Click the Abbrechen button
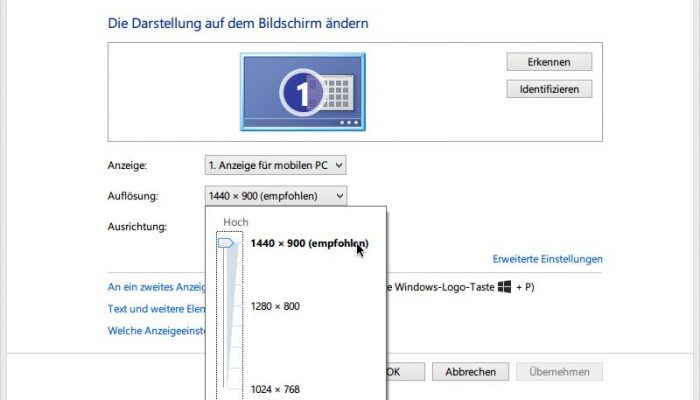This screenshot has height=400, width=700. point(471,371)
